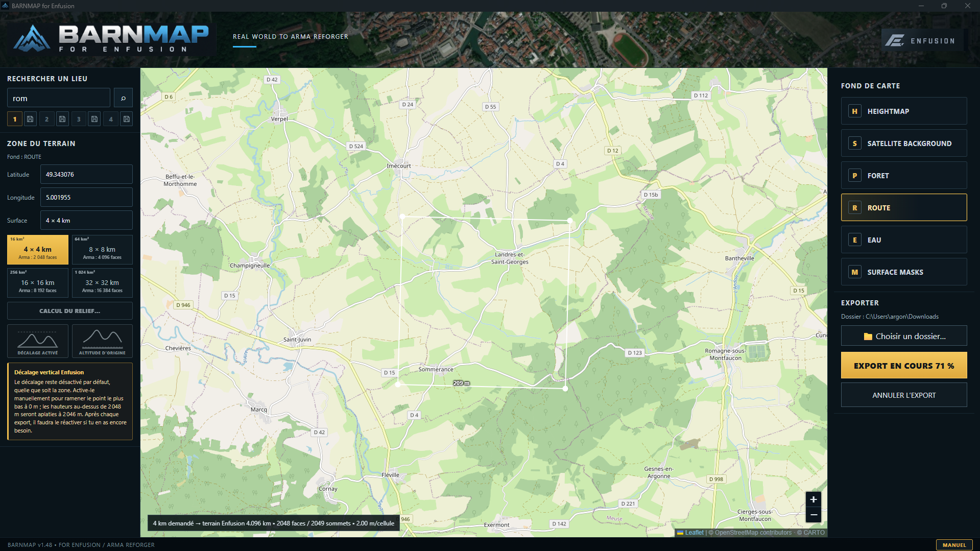This screenshot has height=551, width=980.
Task: Click the 'Fond : ROUTE' label
Action: point(24,157)
